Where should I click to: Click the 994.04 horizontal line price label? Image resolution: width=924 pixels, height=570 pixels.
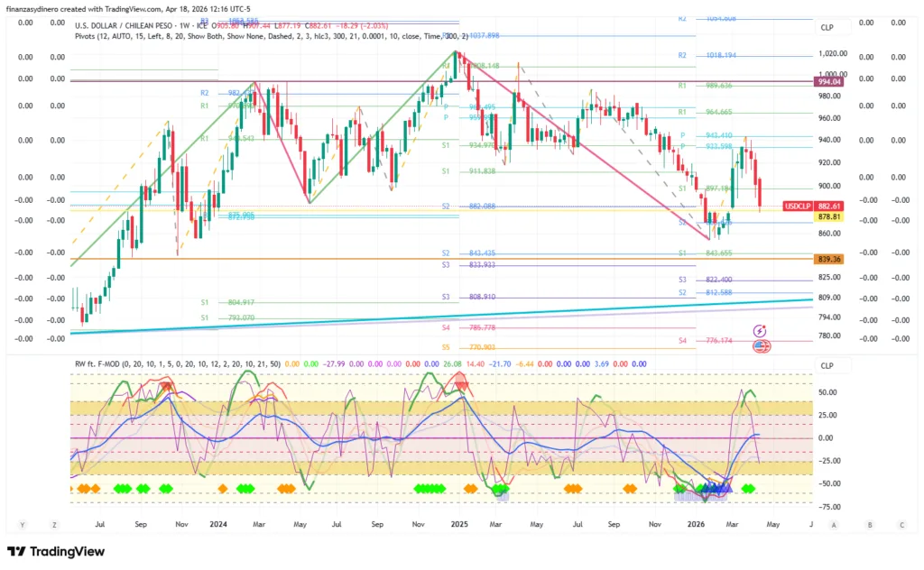828,82
